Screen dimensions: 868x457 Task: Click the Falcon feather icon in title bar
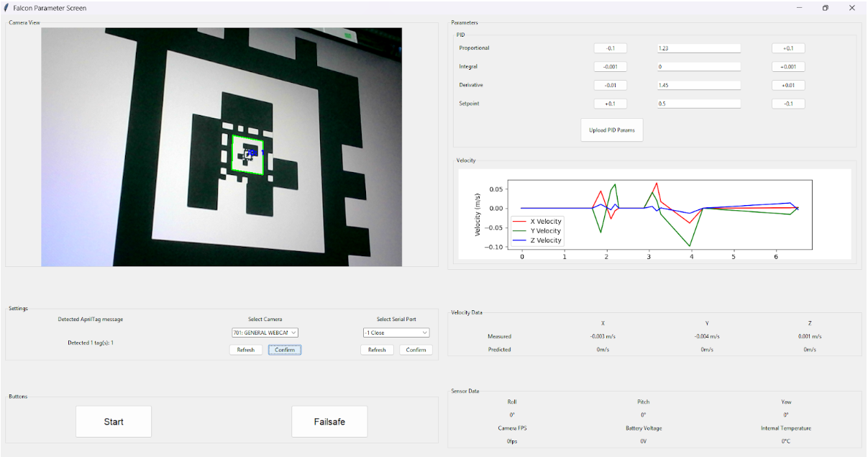coord(6,8)
